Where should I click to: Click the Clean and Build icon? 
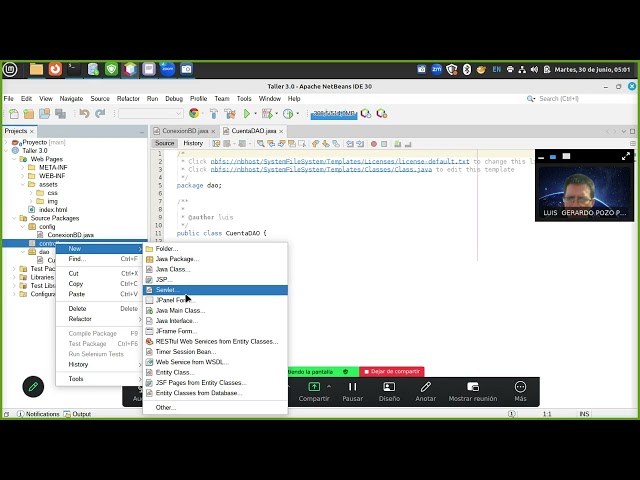(x=230, y=113)
